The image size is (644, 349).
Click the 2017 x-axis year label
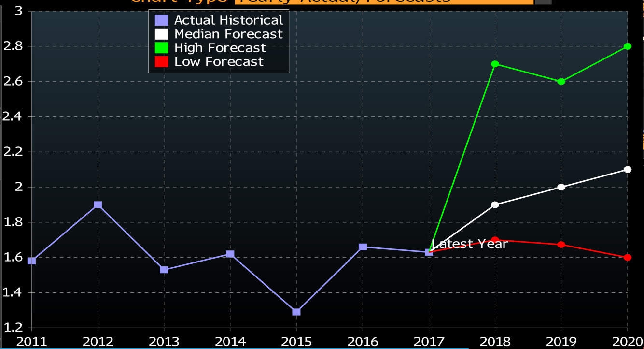click(429, 342)
